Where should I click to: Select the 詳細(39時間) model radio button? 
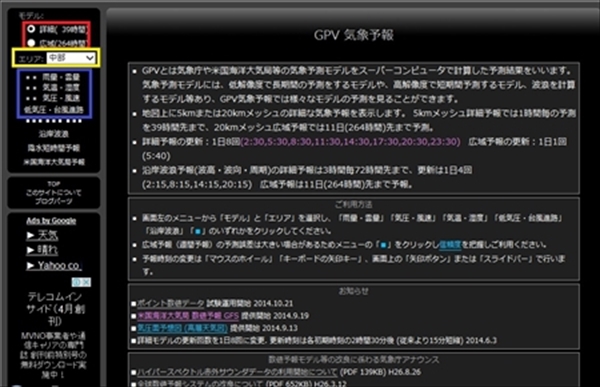(31, 29)
